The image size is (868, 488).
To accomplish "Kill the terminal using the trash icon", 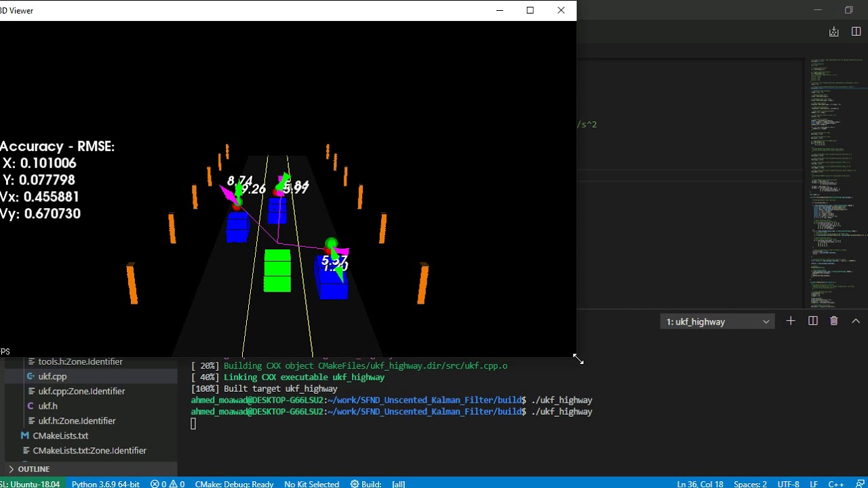I will tap(834, 321).
